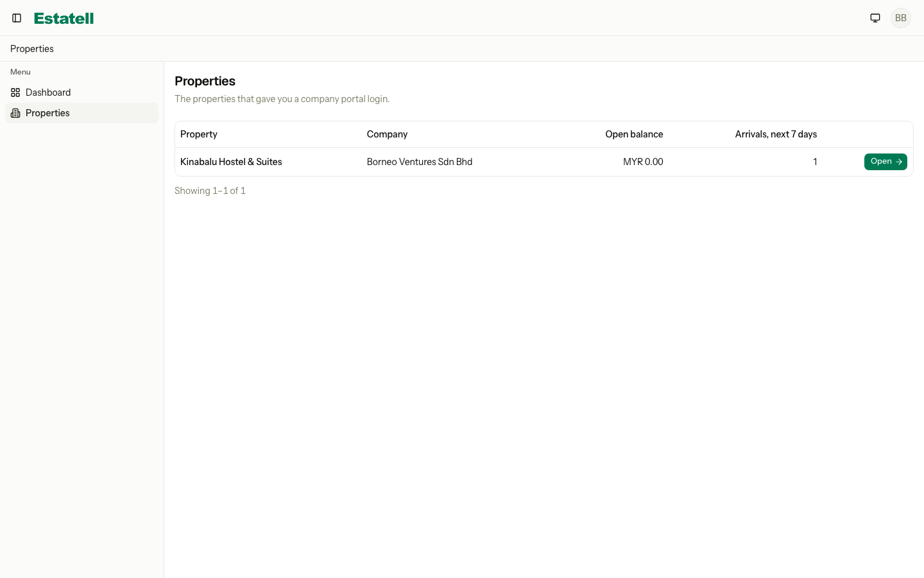Click the Menu label in the sidebar
This screenshot has width=924, height=578.
[21, 72]
